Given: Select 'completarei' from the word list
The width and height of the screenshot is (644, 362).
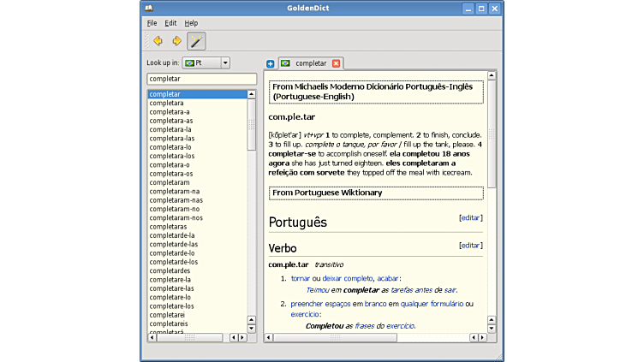Looking at the screenshot, I should point(167,315).
